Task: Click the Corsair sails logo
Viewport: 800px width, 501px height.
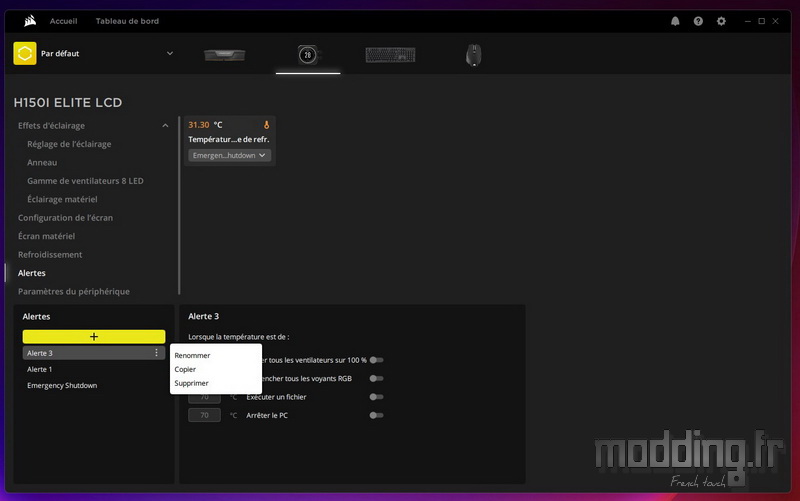Action: point(30,21)
